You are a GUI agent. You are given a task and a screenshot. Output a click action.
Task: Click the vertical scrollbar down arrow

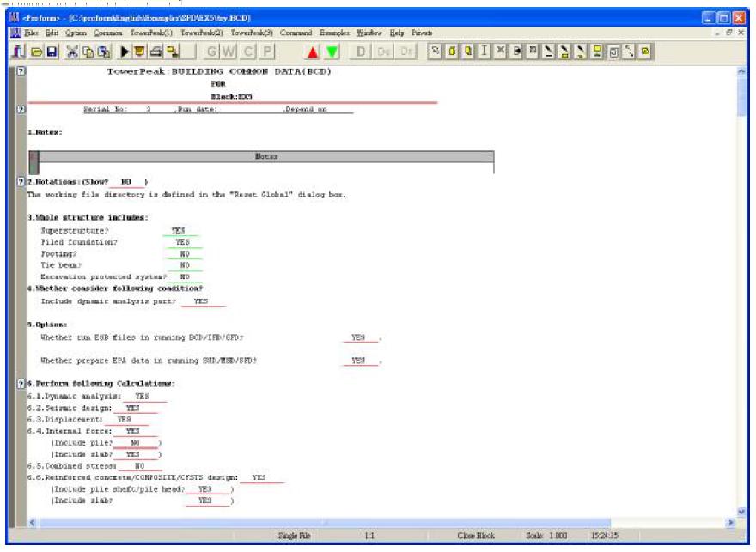pyautogui.click(x=741, y=512)
